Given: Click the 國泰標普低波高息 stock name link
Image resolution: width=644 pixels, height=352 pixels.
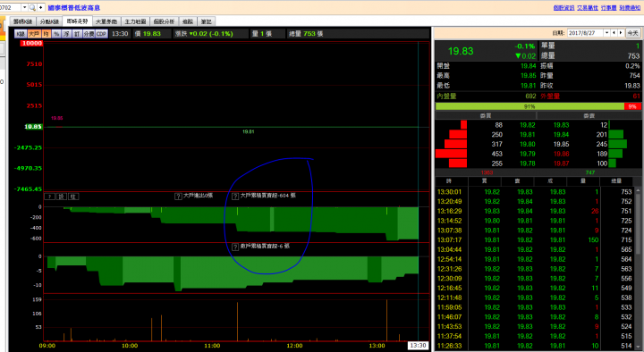Looking at the screenshot, I should tap(74, 8).
